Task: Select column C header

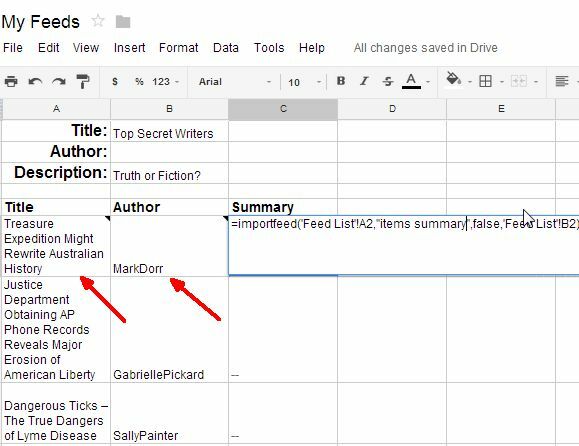Action: tap(283, 109)
